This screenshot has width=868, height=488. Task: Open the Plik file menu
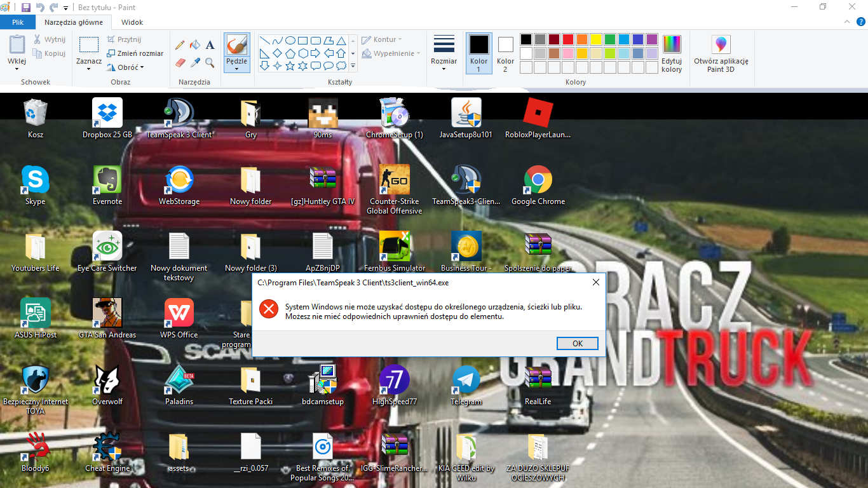[18, 22]
